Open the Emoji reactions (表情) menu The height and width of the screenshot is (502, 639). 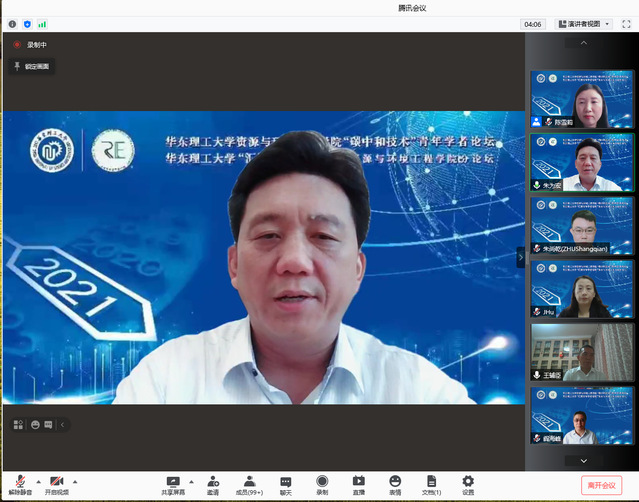tap(395, 483)
